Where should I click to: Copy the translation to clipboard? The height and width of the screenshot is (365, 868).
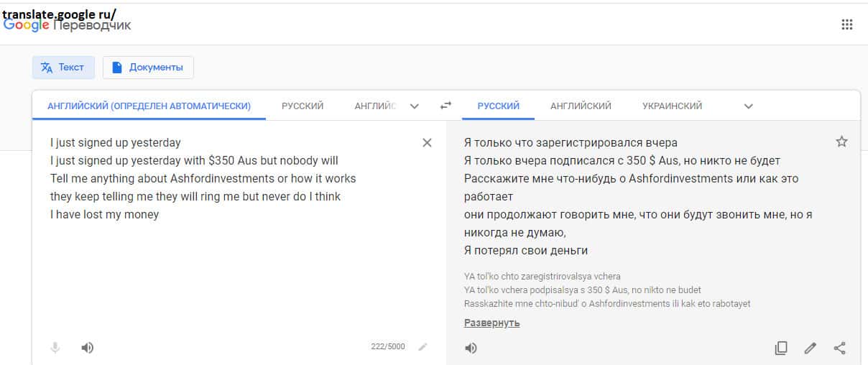780,348
